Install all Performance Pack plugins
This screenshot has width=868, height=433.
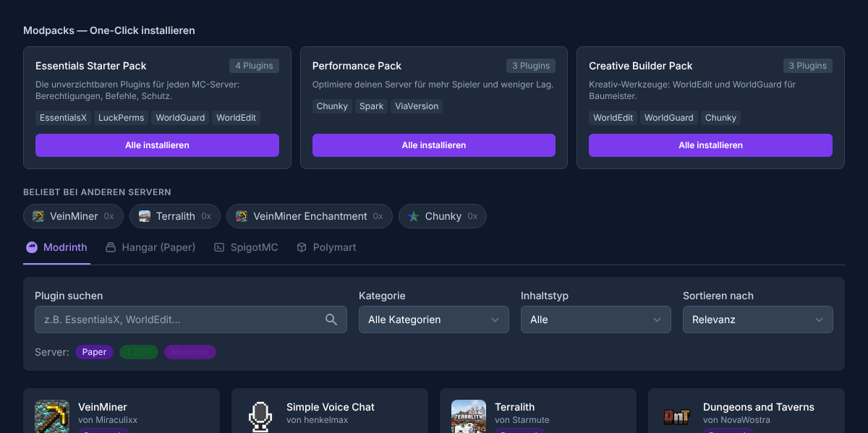434,145
